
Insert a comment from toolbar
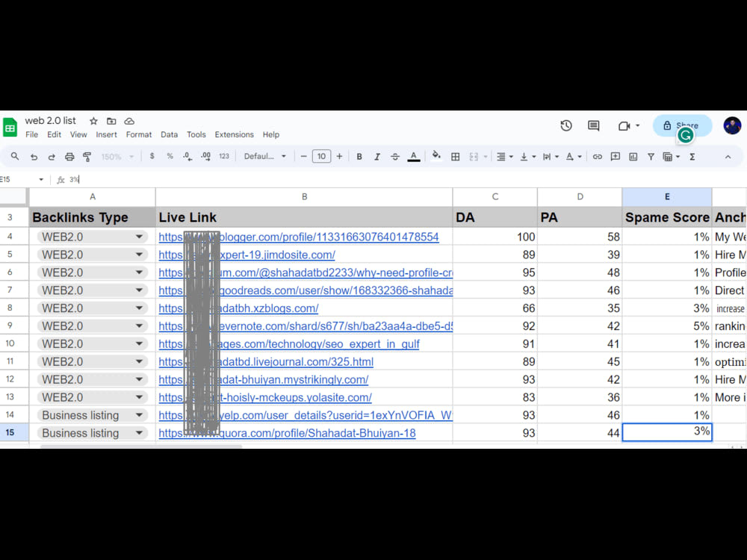coord(615,156)
